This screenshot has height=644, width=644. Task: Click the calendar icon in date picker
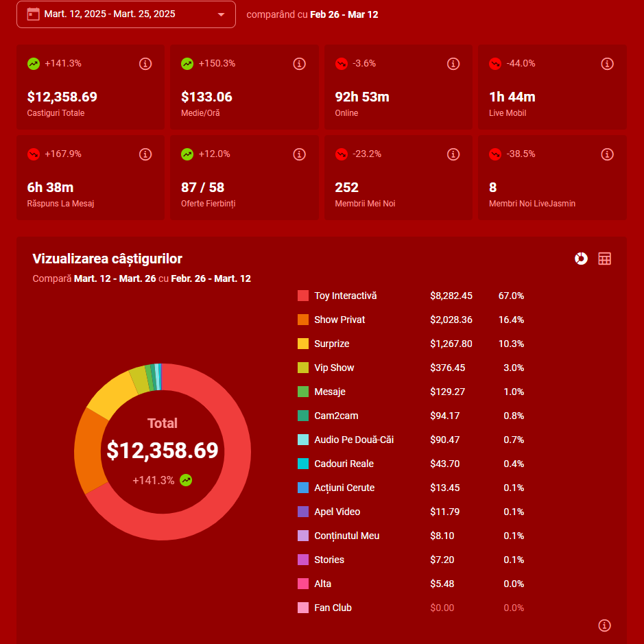point(33,14)
